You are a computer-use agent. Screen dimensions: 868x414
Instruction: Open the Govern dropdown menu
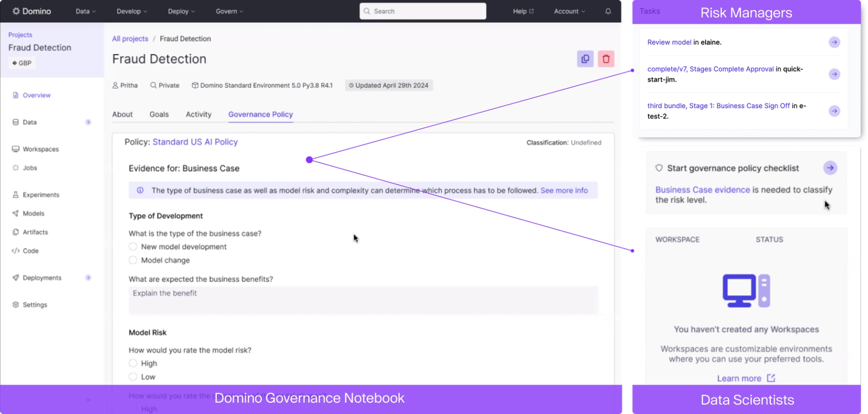tap(229, 11)
